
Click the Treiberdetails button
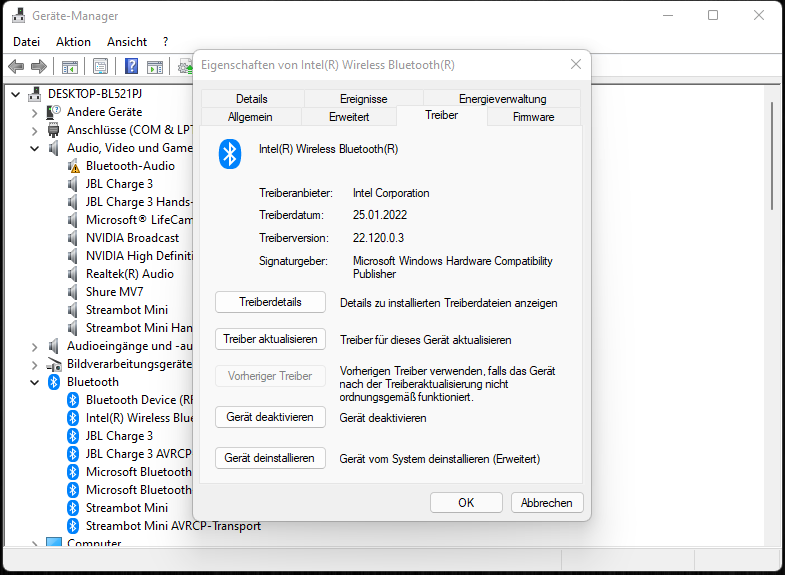[x=270, y=302]
